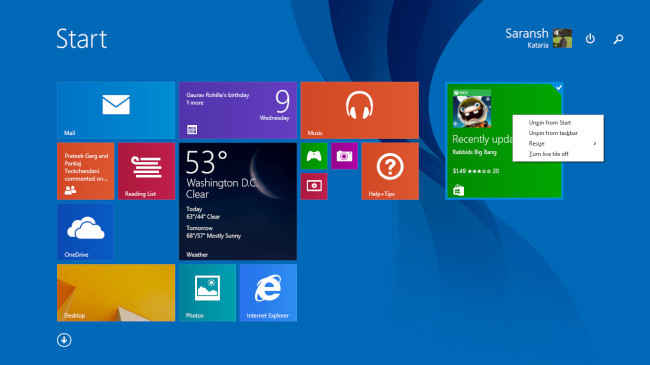Image resolution: width=650 pixels, height=365 pixels.
Task: Open the Desktop tile
Action: [116, 292]
